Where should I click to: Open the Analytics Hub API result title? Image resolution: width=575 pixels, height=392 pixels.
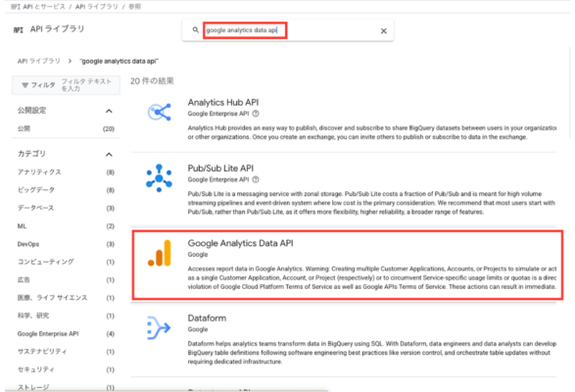[223, 102]
